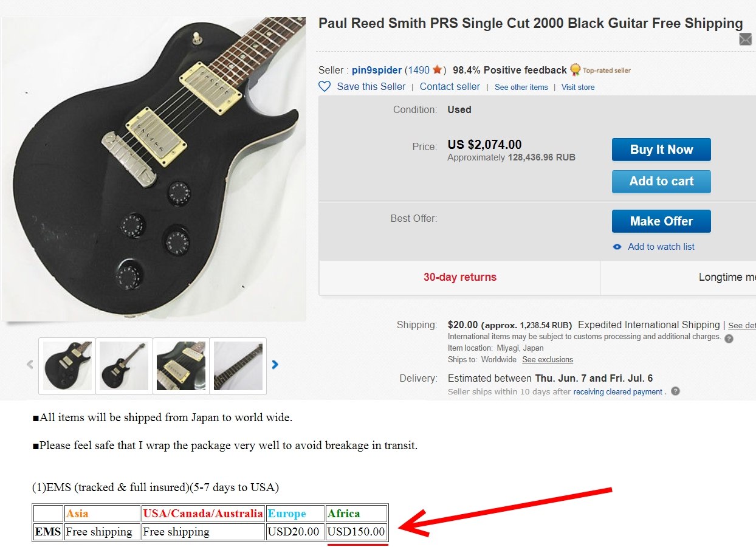Open the See other items link

(x=521, y=87)
